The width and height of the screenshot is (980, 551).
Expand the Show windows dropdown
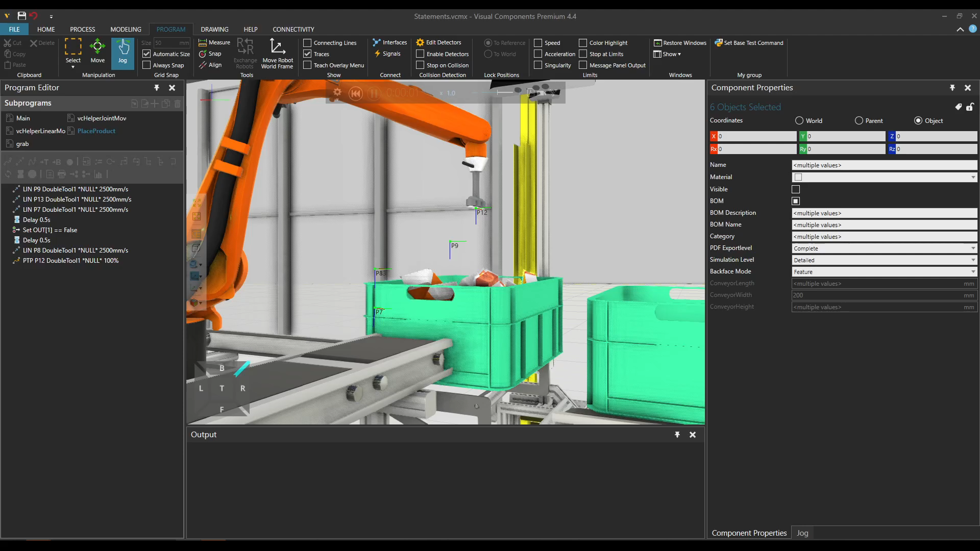click(667, 54)
